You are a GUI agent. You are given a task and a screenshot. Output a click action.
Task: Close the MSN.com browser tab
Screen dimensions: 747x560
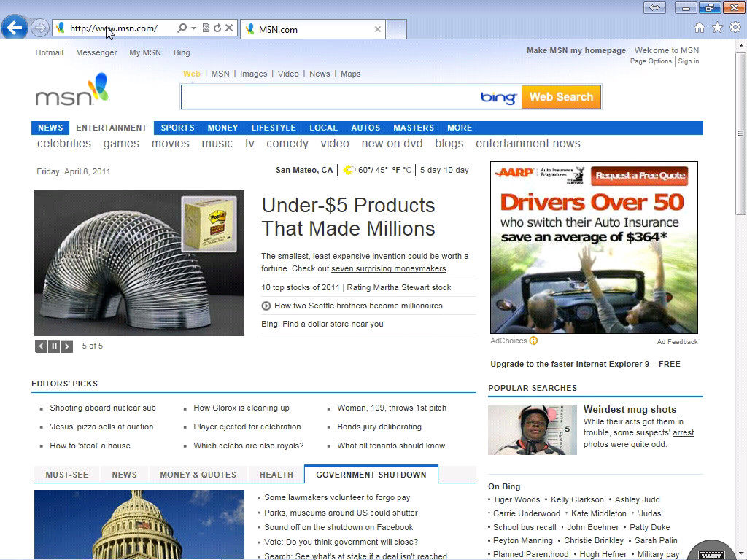click(378, 29)
